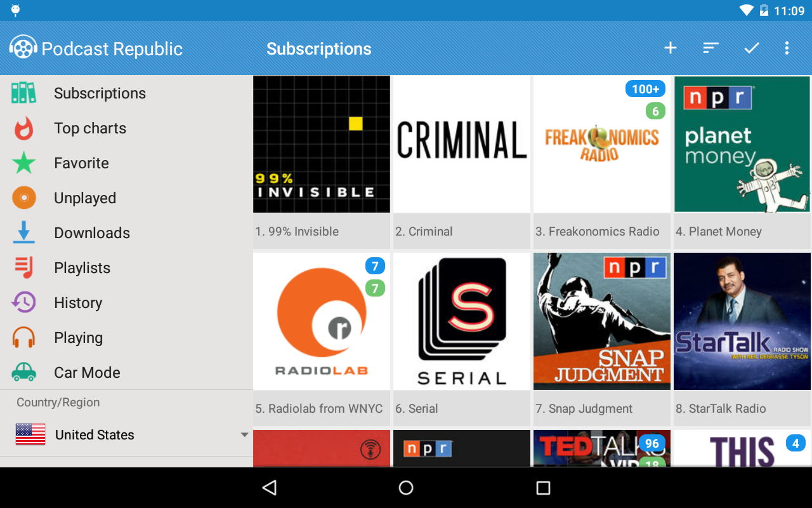The height and width of the screenshot is (508, 812).
Task: Open the THIS podcast tile with badge 4
Action: (742, 448)
